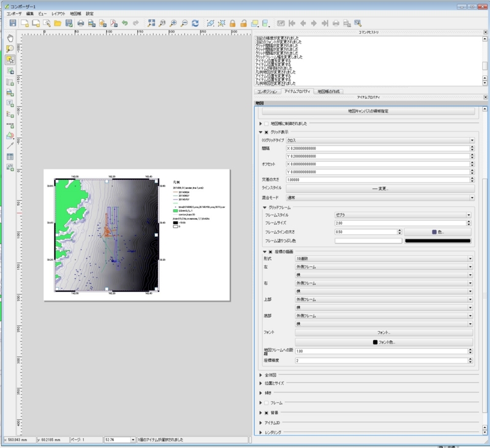Open the ビュー menu
Image resolution: width=490 pixels, height=448 pixels.
(x=42, y=13)
